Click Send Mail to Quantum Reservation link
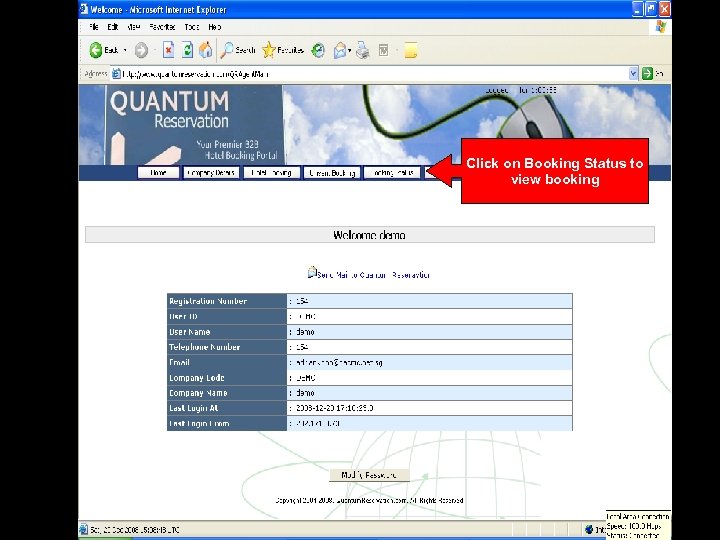 [373, 275]
